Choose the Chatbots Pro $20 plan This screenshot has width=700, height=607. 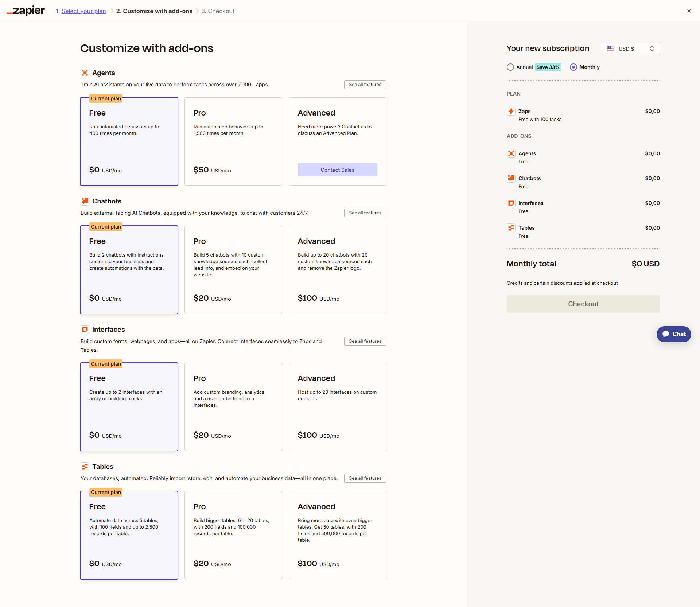click(x=233, y=270)
